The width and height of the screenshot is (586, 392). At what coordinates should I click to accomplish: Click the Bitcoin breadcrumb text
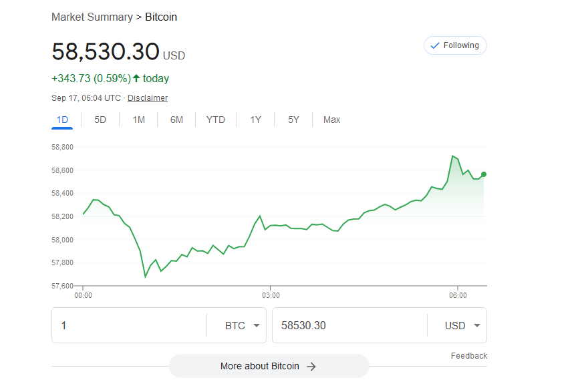(x=161, y=17)
